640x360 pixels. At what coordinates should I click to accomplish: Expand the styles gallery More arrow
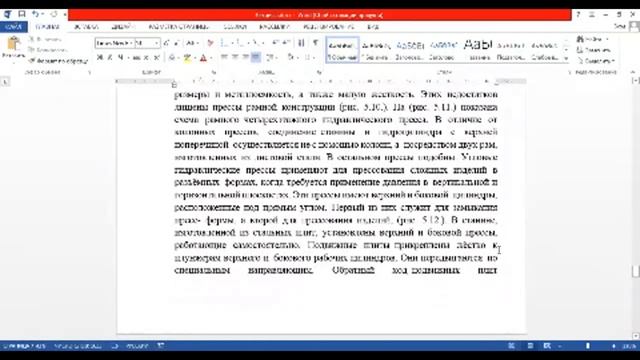(566, 59)
